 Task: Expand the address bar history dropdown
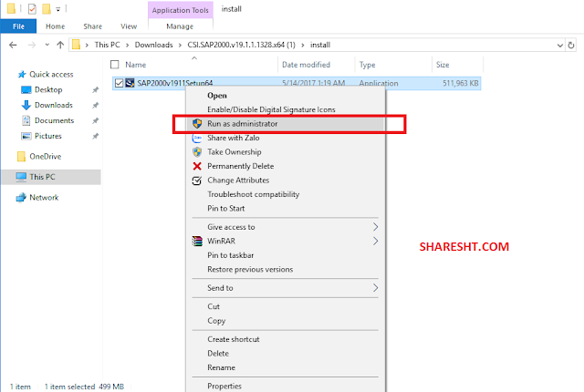[559, 46]
